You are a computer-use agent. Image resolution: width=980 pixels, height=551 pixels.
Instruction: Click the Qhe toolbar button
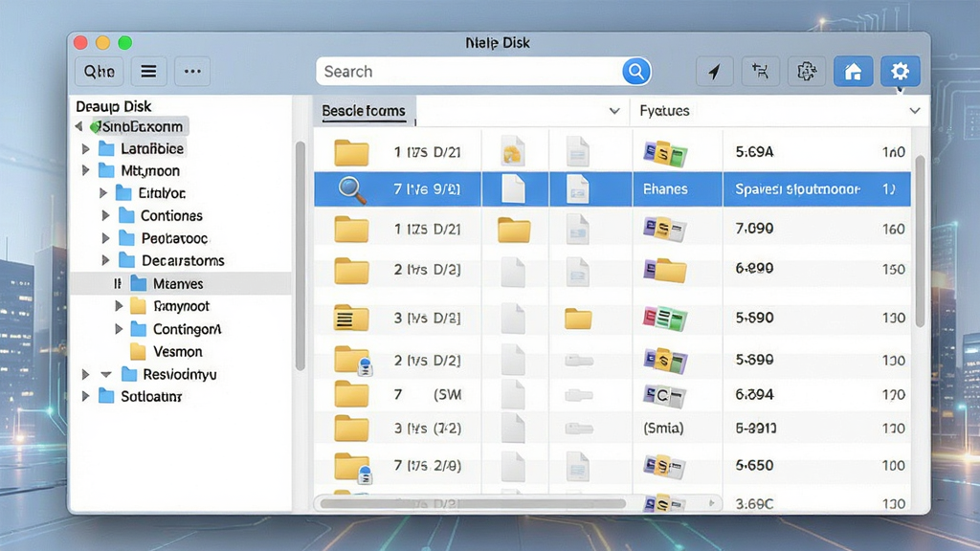[x=100, y=71]
